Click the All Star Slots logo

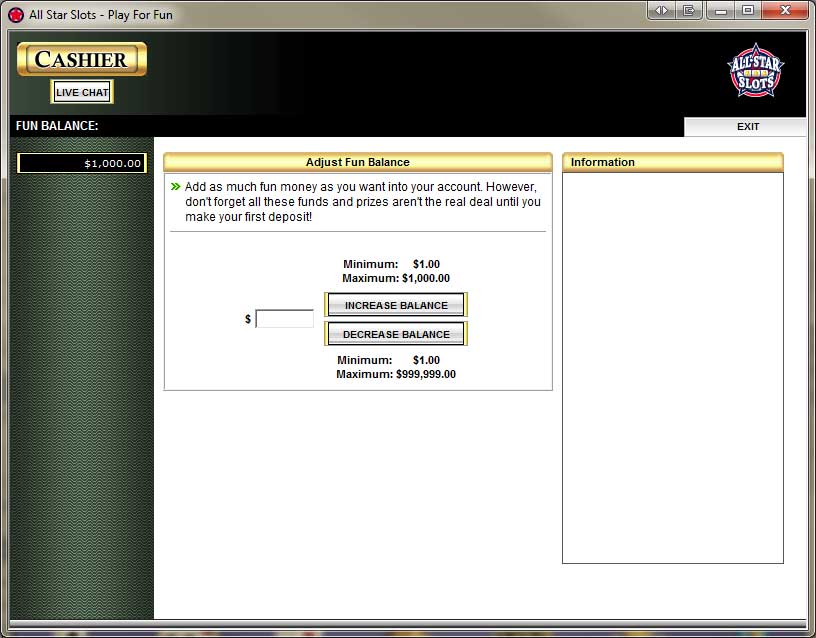coord(756,71)
